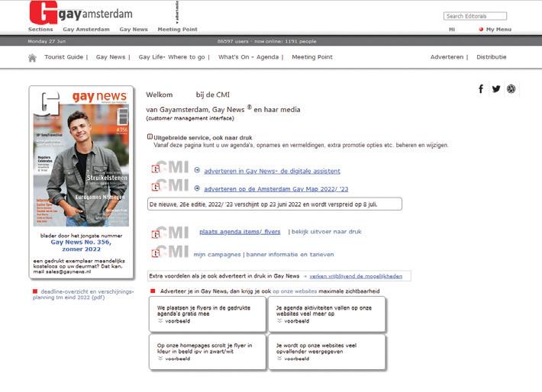542x392 pixels.
Task: Open Gay Amsterdam in top menu
Action: tap(86, 29)
